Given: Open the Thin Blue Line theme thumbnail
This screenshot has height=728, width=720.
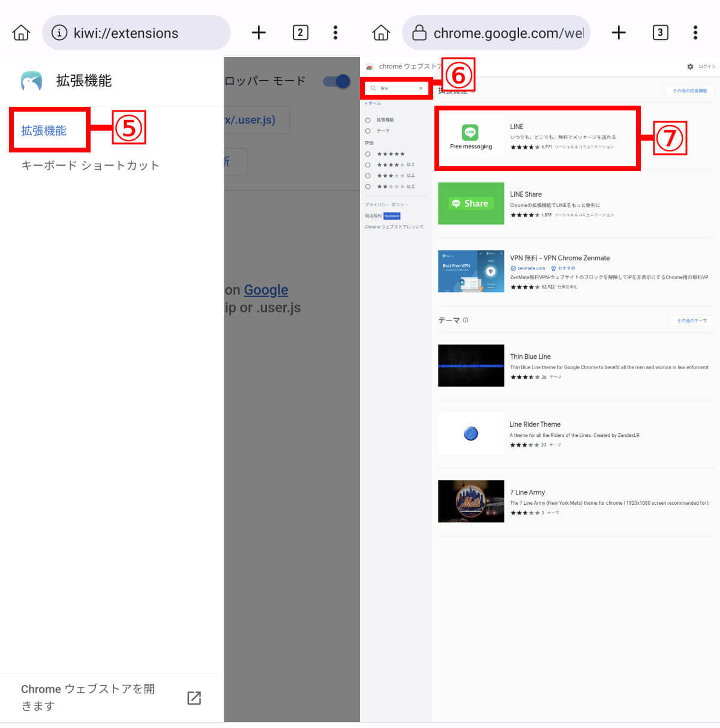Looking at the screenshot, I should (x=471, y=366).
